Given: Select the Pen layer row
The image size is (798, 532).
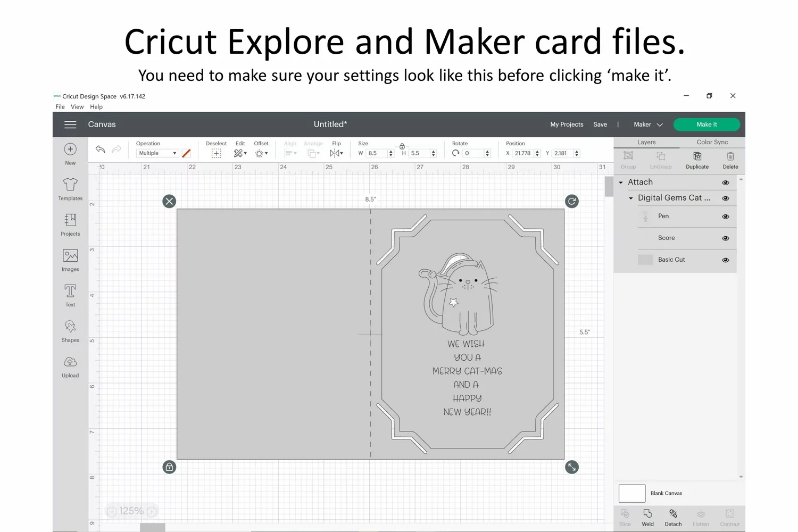Looking at the screenshot, I should click(687, 217).
